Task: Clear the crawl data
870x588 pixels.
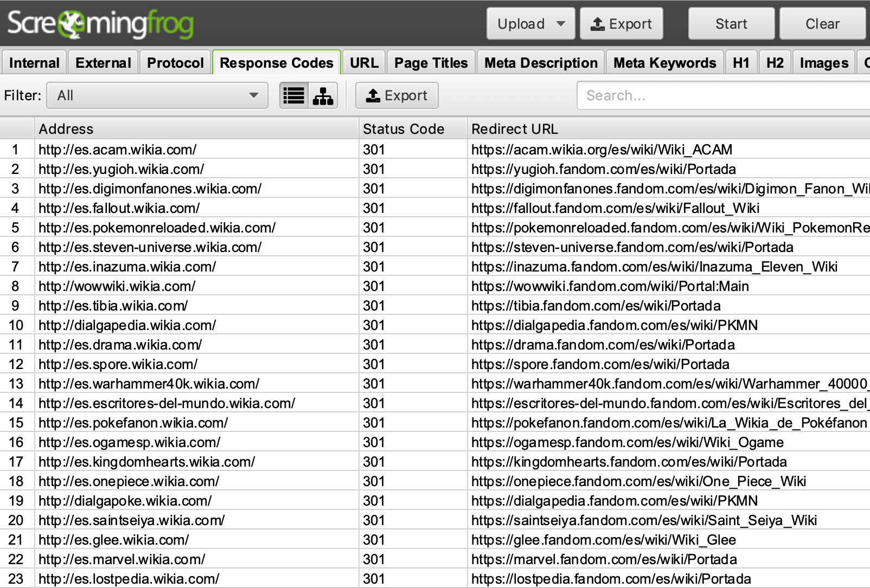Action: [x=822, y=24]
